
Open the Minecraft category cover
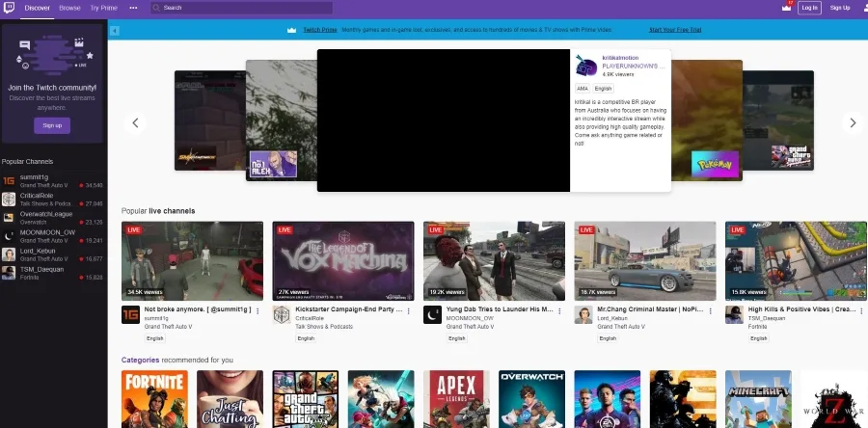tap(758, 399)
